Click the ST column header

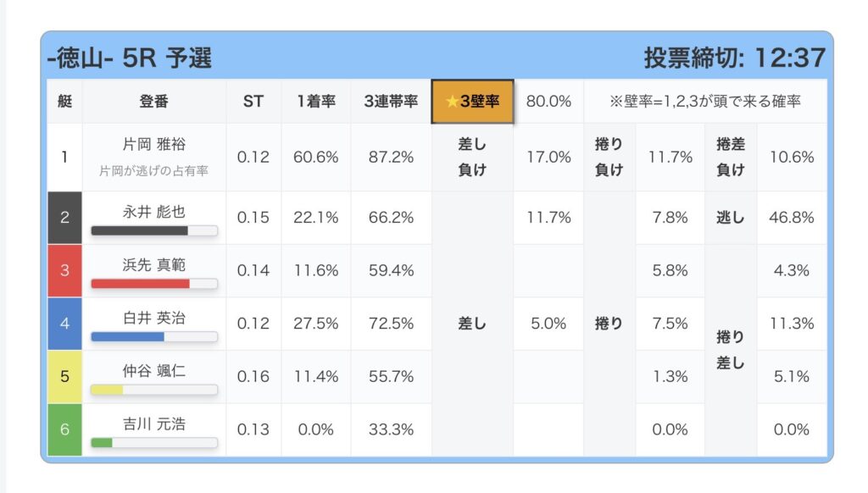253,102
